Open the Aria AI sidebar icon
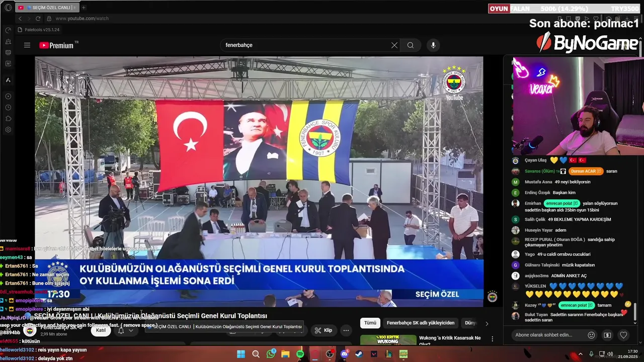Screen dimensions: 644x362 click(x=8, y=80)
